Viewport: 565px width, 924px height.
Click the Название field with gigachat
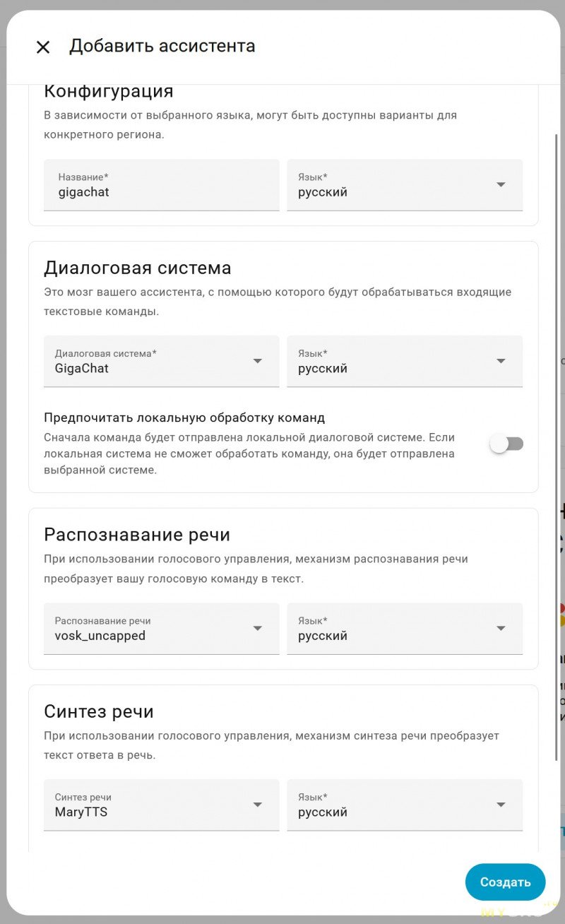click(161, 185)
